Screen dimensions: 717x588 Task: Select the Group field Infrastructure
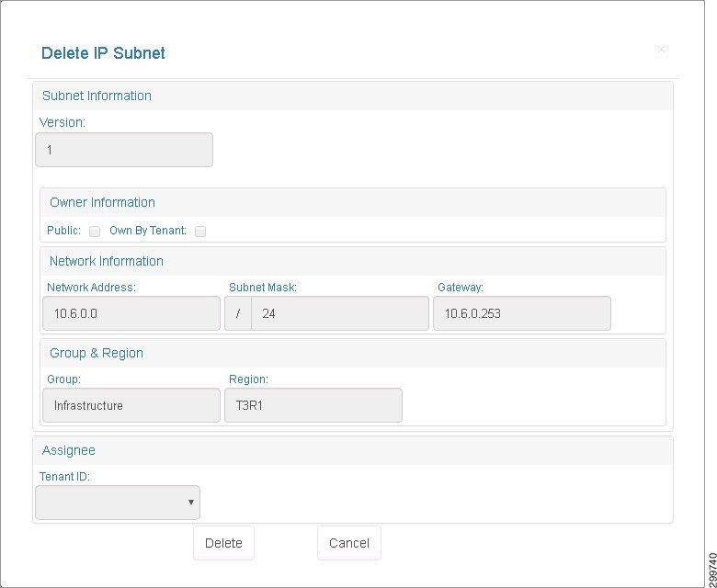tap(131, 405)
